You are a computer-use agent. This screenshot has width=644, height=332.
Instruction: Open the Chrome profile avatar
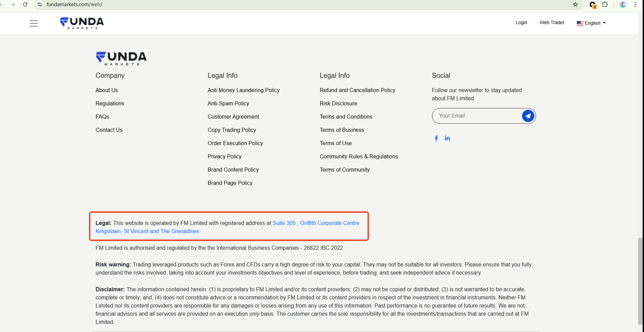click(623, 4)
